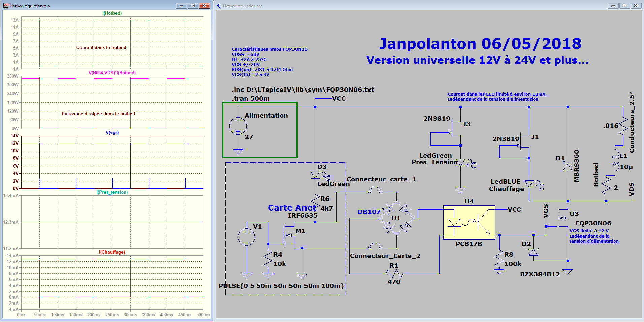
Task: Click the VCC net label above Alimentation wire
Action: 339,99
